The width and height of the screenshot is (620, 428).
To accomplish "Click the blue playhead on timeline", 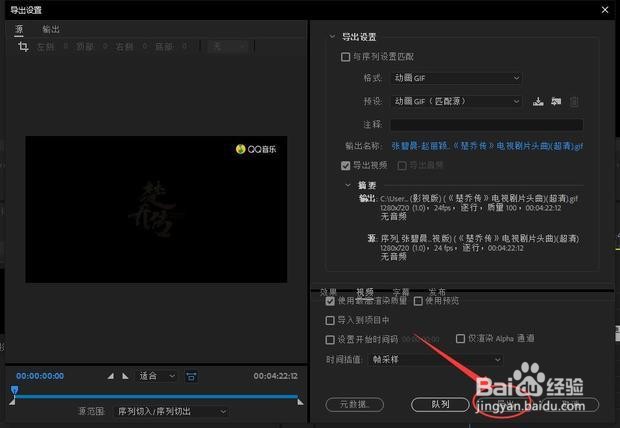I will [x=15, y=390].
